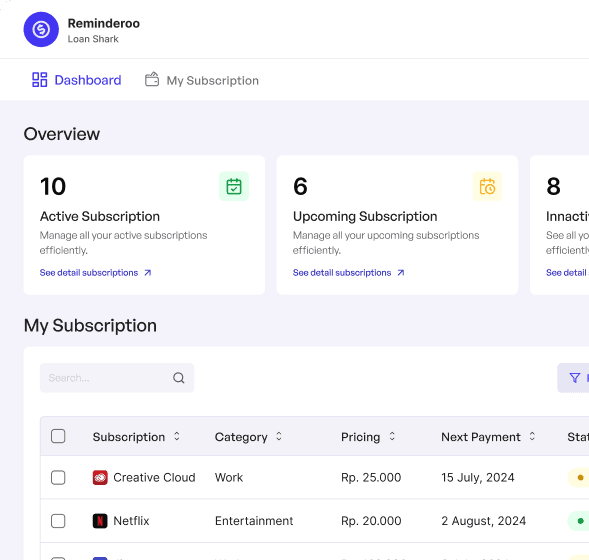Click the Netflix row status badge

point(578,521)
